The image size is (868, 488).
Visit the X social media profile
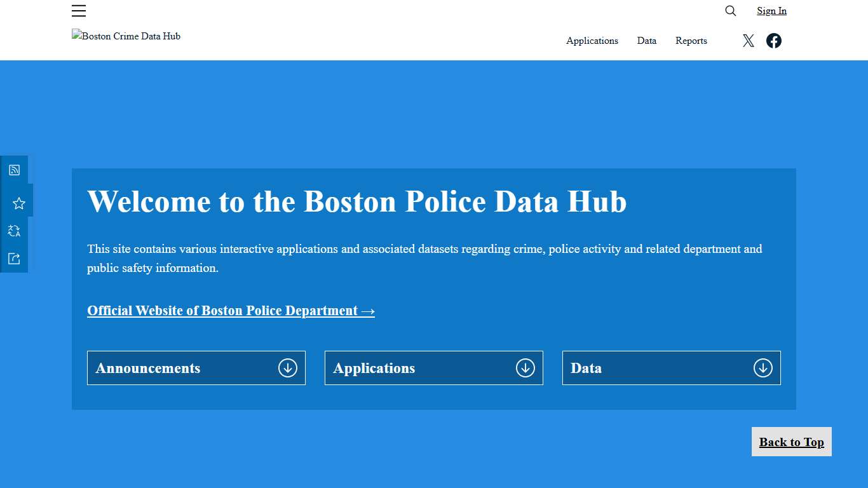pyautogui.click(x=748, y=40)
